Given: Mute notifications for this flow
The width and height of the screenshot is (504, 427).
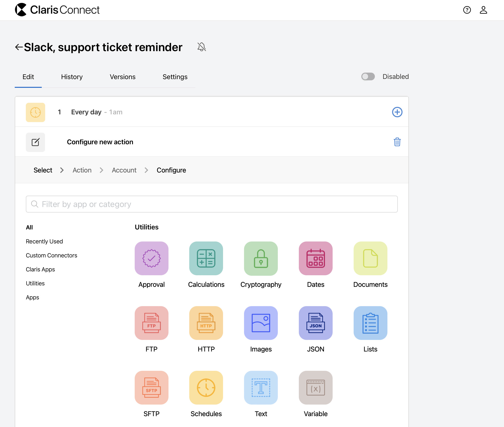Looking at the screenshot, I should tap(202, 47).
